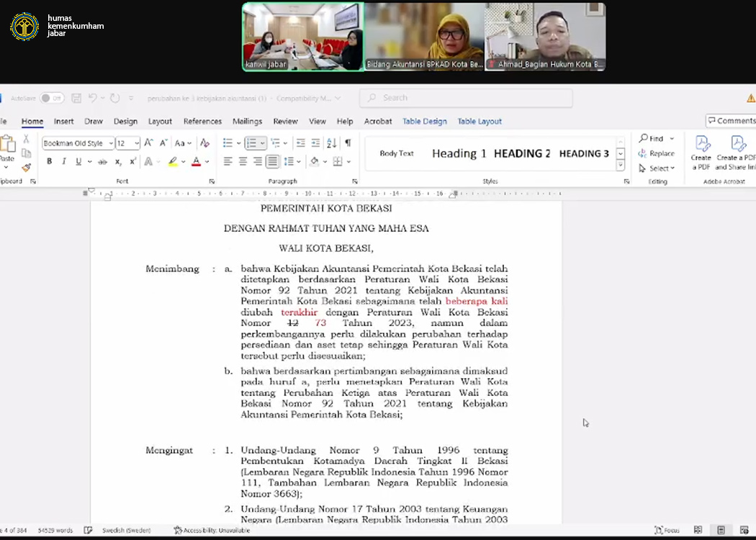Click the Format Painter brush icon

(27, 168)
